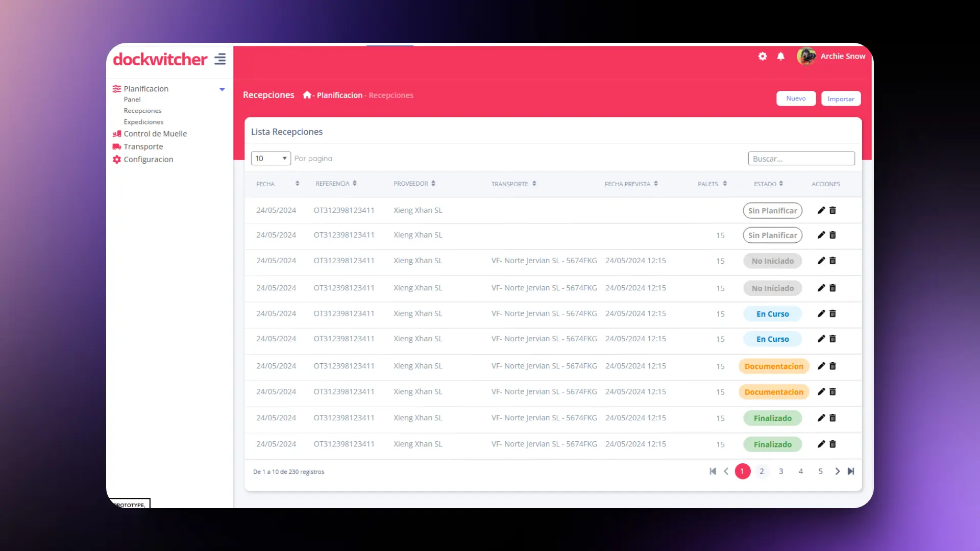Edit second En Curso row pencil

(x=821, y=338)
